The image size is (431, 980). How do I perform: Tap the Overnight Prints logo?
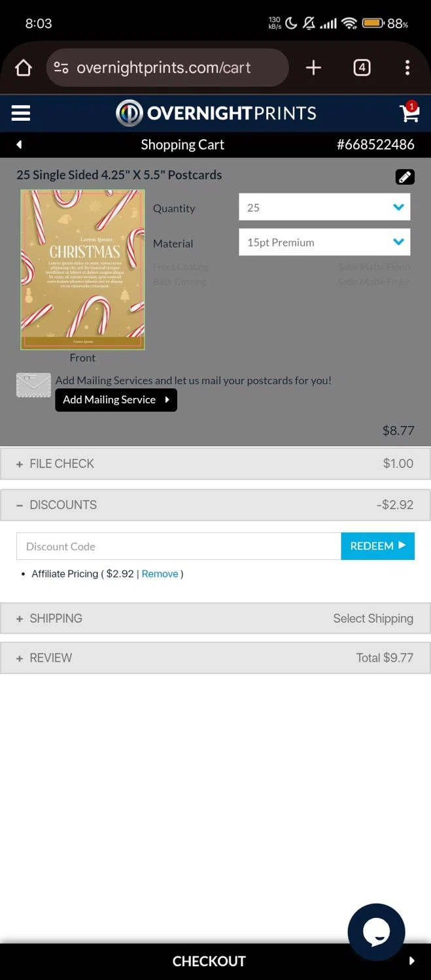216,113
